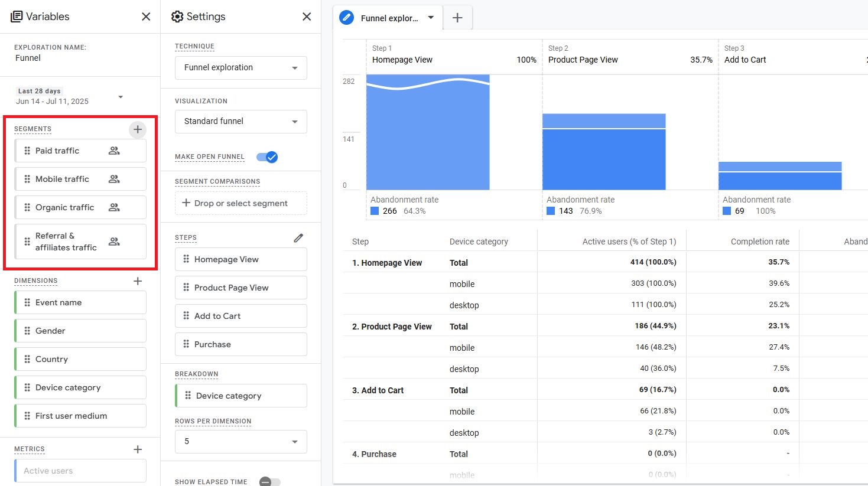Click the exploration name Funnel field
This screenshot has height=486, width=868.
[x=28, y=58]
